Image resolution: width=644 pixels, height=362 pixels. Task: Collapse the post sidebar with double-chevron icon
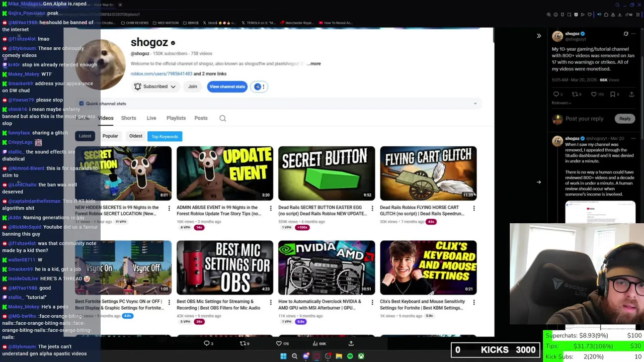tap(539, 36)
